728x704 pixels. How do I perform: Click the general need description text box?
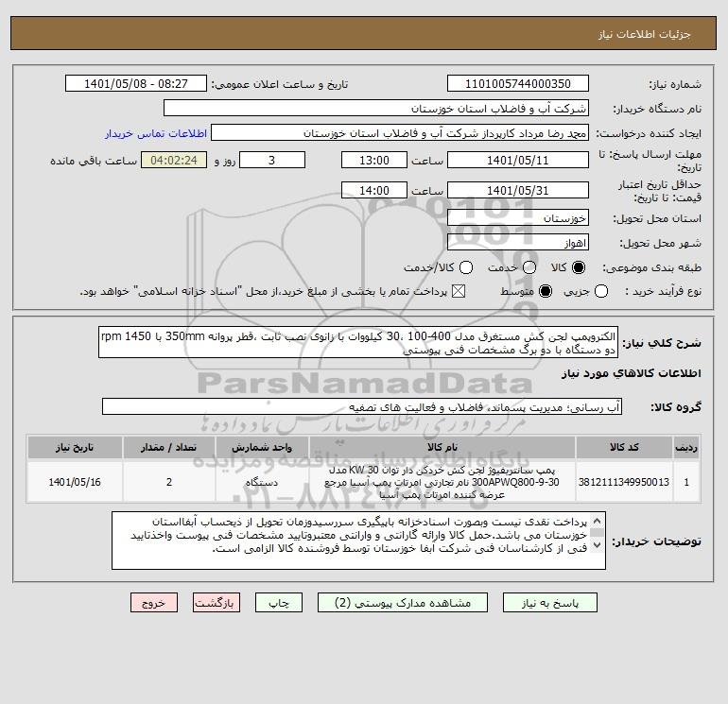(x=358, y=342)
